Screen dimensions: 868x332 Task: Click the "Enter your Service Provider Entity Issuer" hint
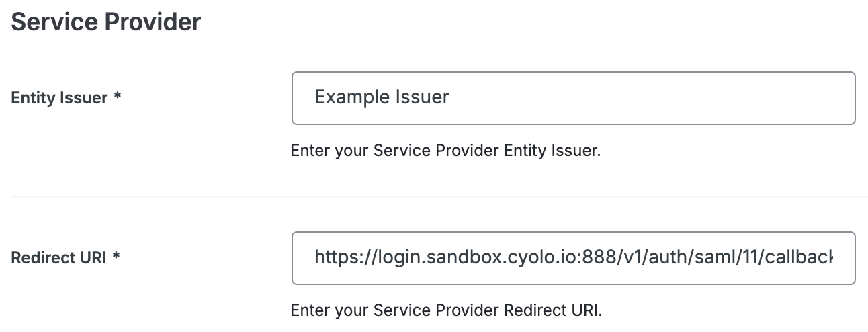pyautogui.click(x=445, y=151)
